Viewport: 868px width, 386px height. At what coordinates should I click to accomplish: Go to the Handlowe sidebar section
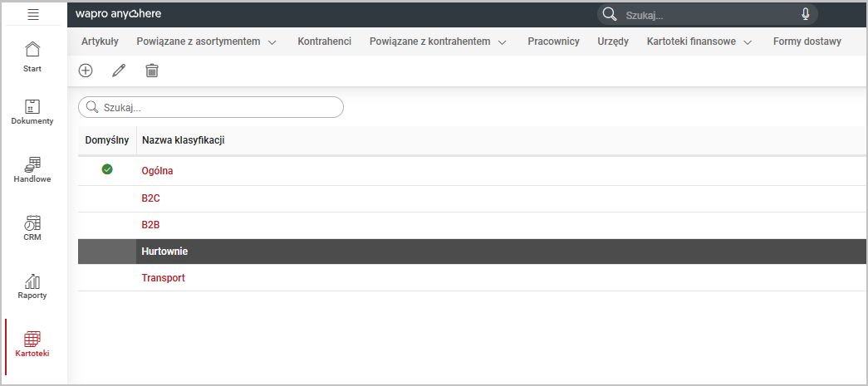(32, 169)
